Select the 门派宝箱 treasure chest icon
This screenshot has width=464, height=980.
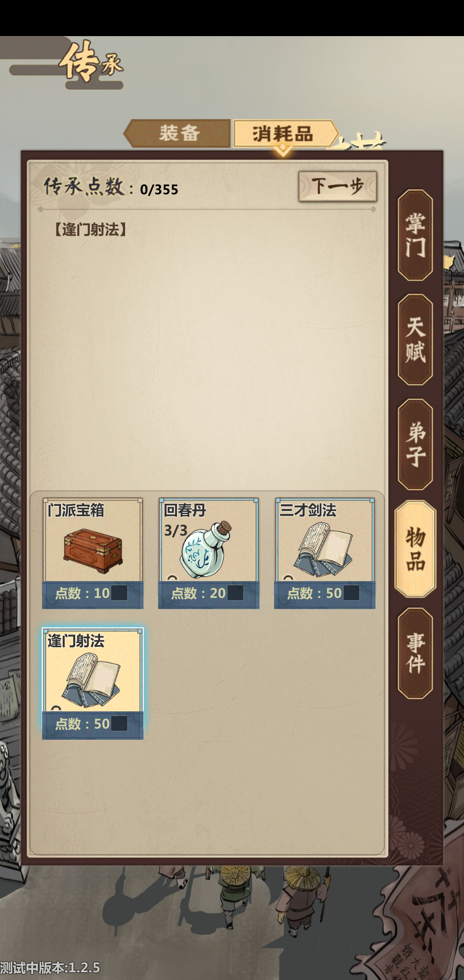click(93, 551)
